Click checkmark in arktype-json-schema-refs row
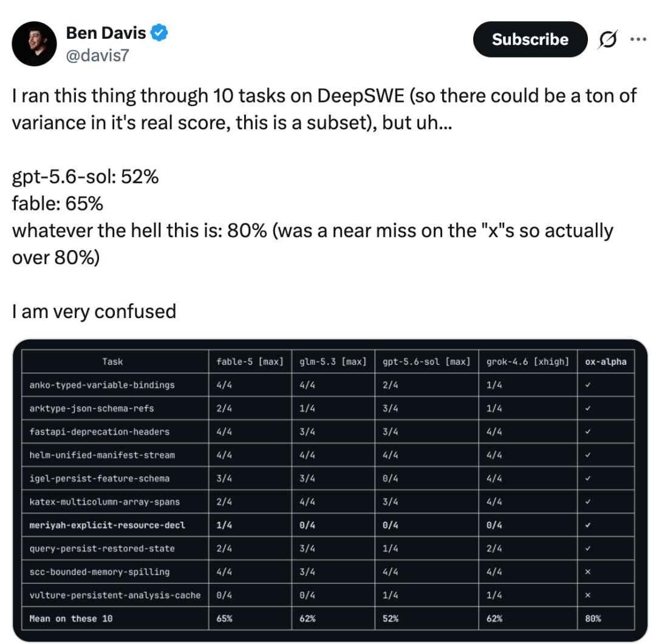This screenshot has width=656, height=644. pos(588,408)
